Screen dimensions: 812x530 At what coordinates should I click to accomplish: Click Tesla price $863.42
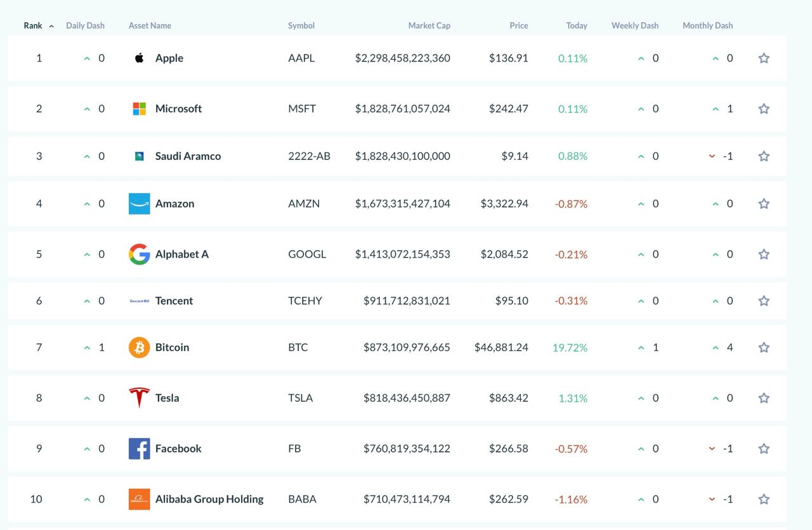[509, 398]
